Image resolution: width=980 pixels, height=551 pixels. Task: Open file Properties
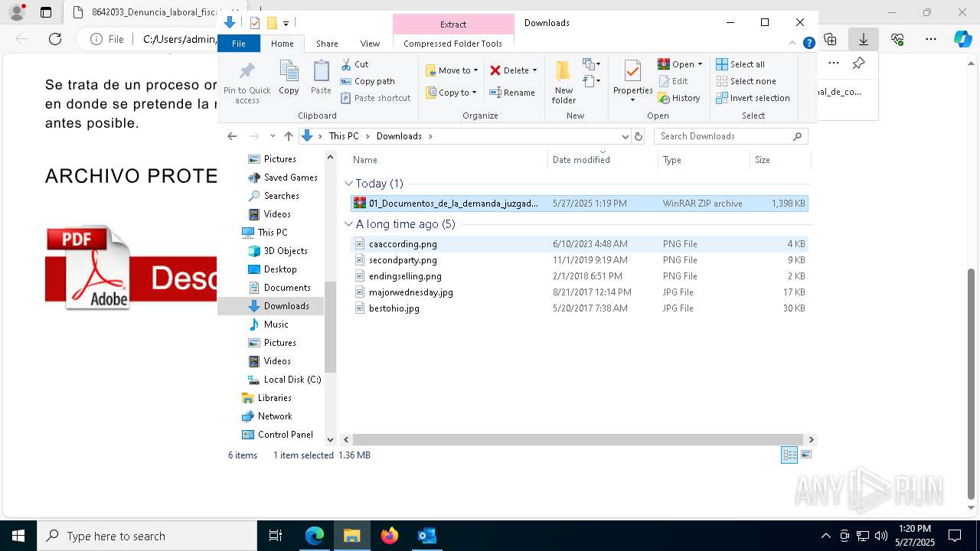(x=632, y=81)
